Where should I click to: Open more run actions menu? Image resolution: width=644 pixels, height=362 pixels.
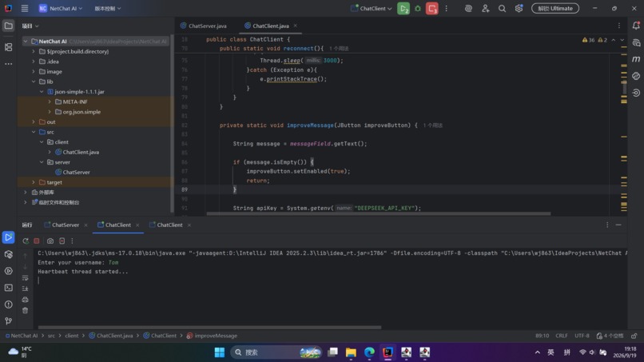point(447,8)
